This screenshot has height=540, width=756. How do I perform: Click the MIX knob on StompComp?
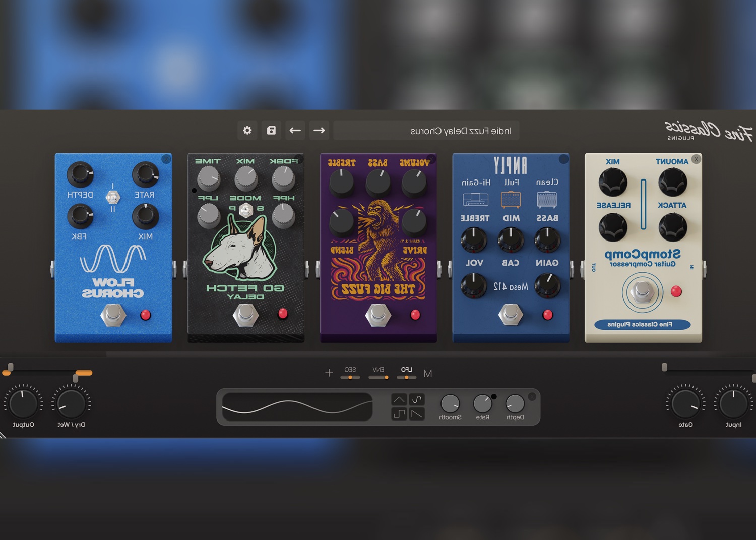(613, 182)
